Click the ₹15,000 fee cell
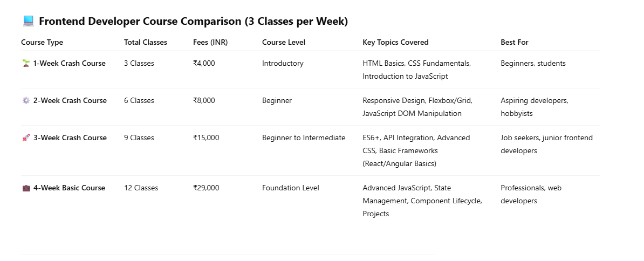 point(206,138)
